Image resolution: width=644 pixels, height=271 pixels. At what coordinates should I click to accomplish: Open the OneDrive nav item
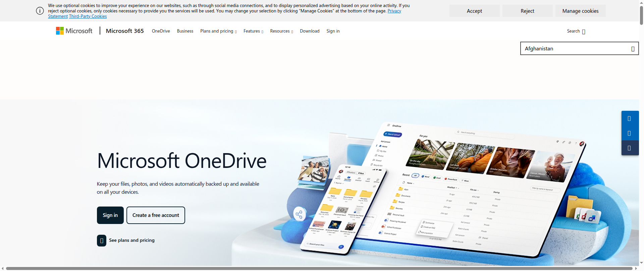point(161,31)
